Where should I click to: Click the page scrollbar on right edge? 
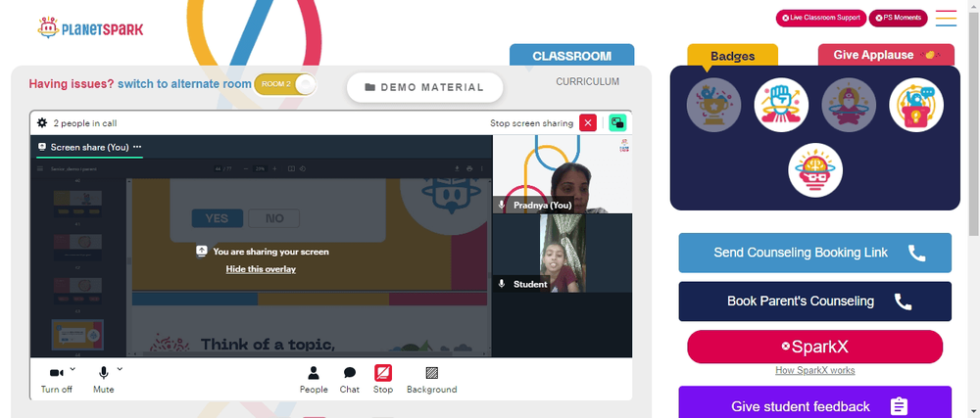[974, 124]
